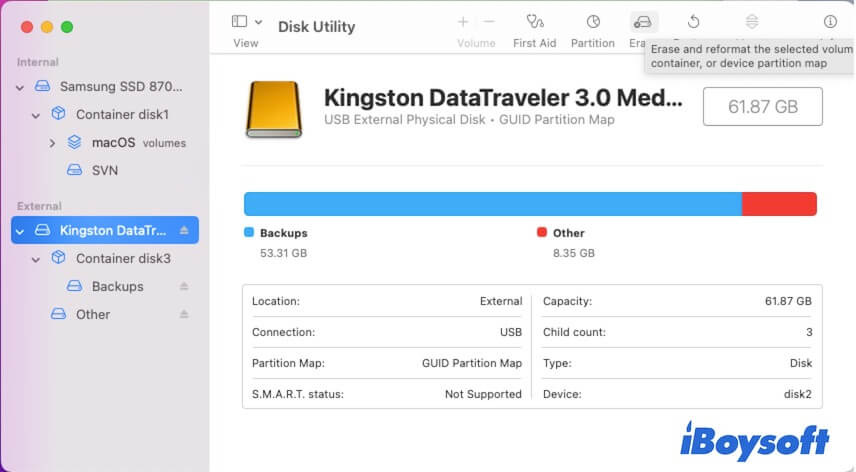
Task: Click the Capacity 61.87 GB table value
Action: coord(788,301)
